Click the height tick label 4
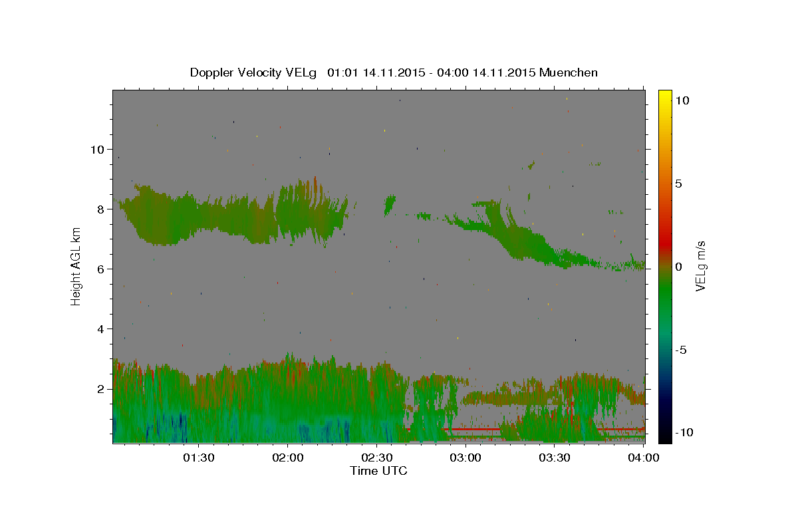The image size is (798, 532). point(101,329)
